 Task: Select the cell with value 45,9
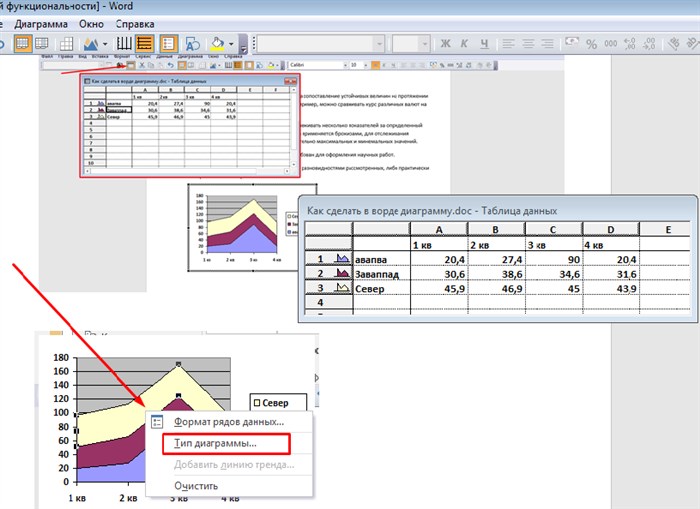(x=439, y=288)
